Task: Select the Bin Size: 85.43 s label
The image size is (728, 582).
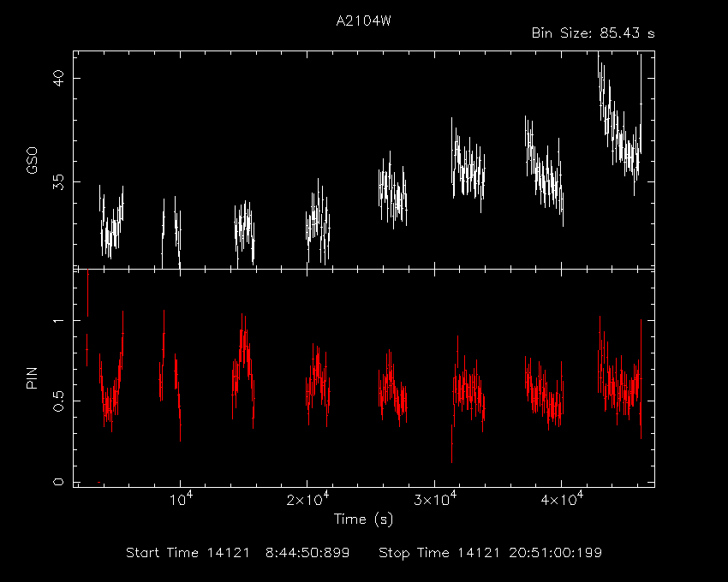Action: 593,33
